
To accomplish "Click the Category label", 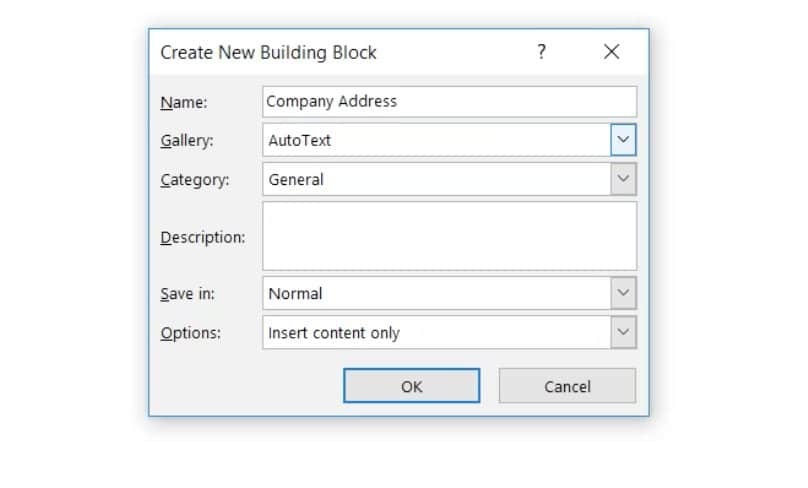I will pos(194,180).
